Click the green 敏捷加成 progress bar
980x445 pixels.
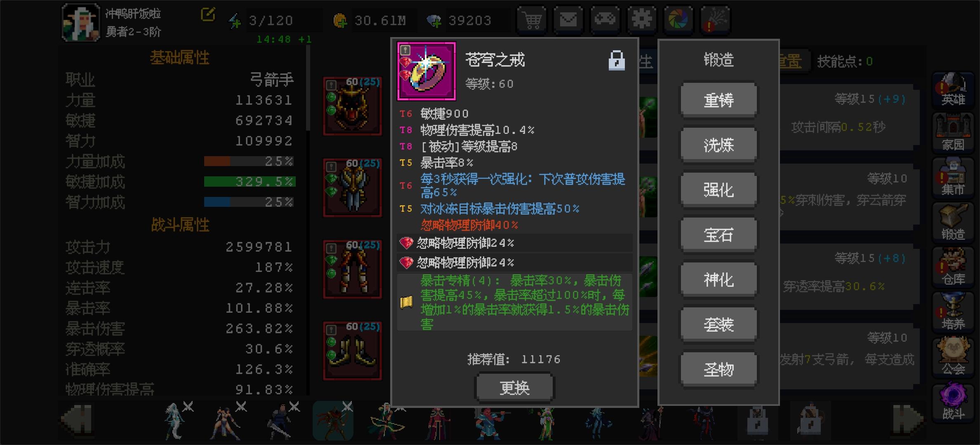point(250,182)
